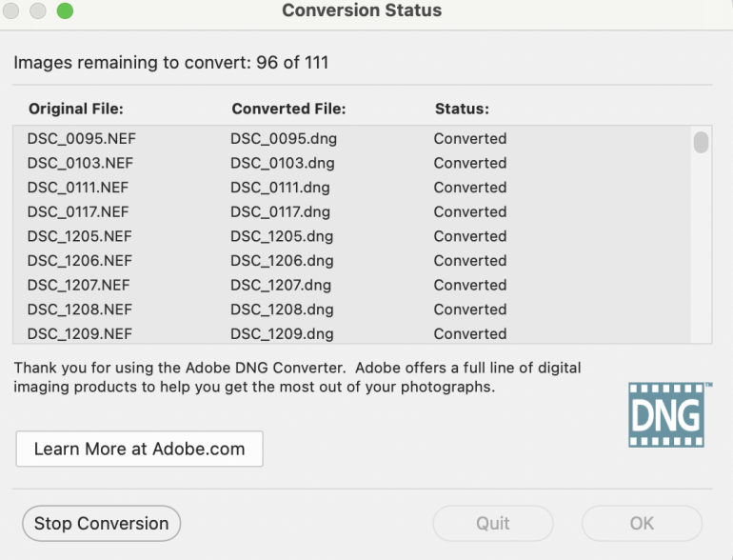Image resolution: width=733 pixels, height=560 pixels.
Task: Select DSC_1208.NEF original file
Action: click(x=79, y=309)
